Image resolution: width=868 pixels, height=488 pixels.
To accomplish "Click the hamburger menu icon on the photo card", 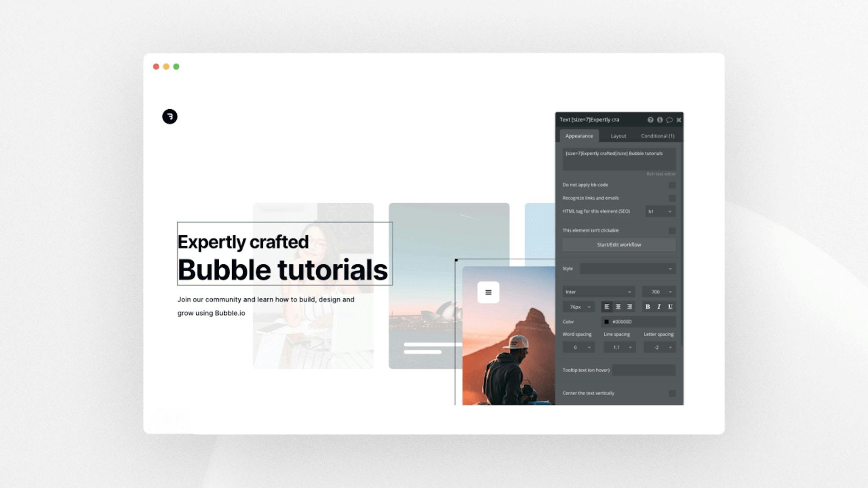I will [488, 292].
